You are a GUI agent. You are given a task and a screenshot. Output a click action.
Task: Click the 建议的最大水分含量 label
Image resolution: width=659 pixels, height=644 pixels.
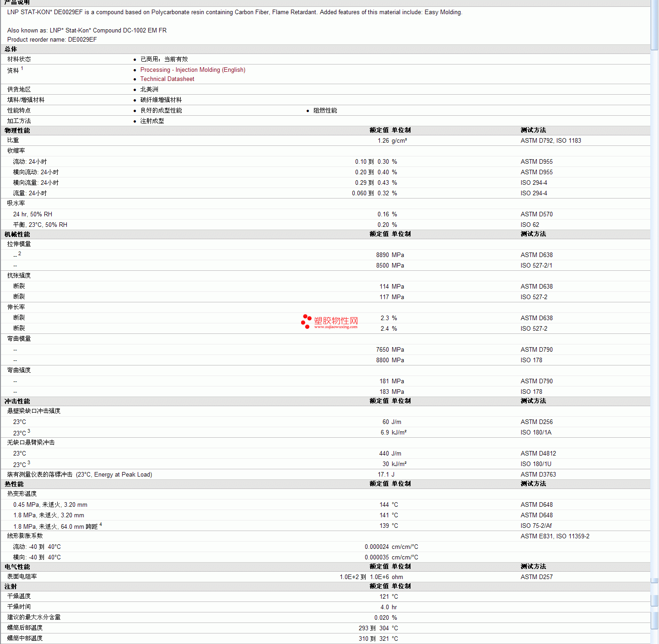(34, 617)
